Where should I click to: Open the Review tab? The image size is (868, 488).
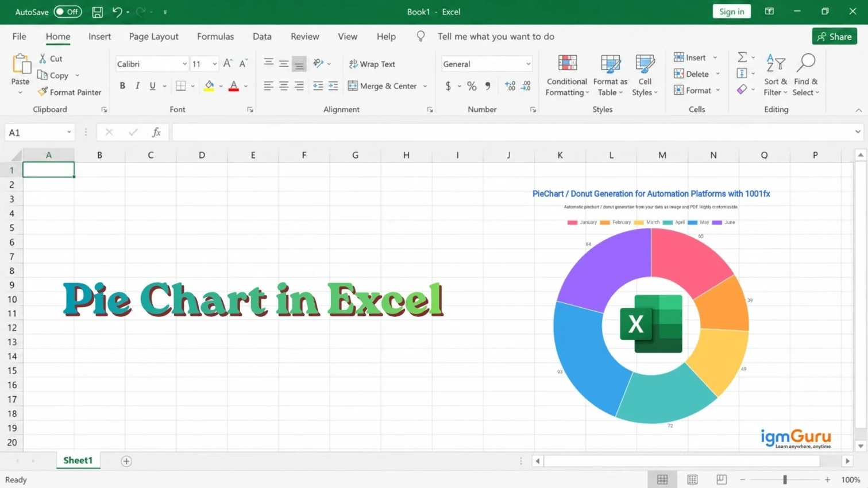pos(304,36)
